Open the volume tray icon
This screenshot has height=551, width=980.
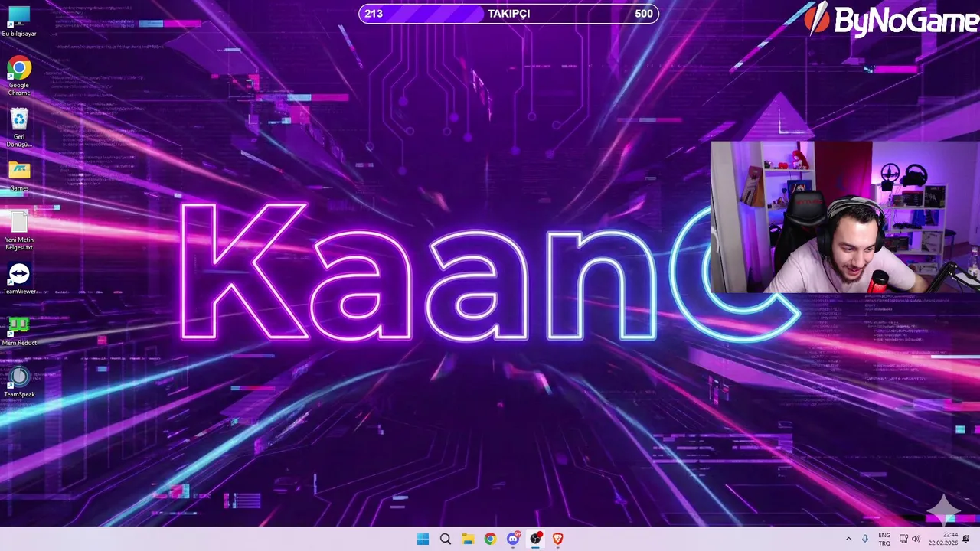pyautogui.click(x=916, y=539)
